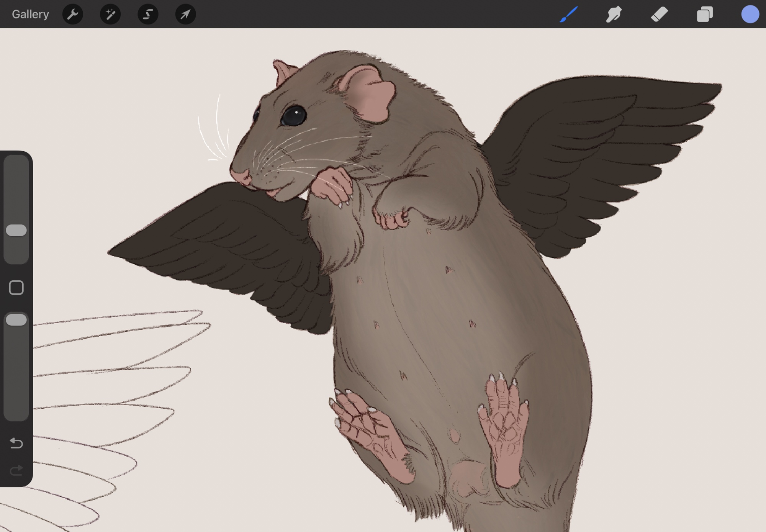766x532 pixels.
Task: Undo the last stroke
Action: 16,443
